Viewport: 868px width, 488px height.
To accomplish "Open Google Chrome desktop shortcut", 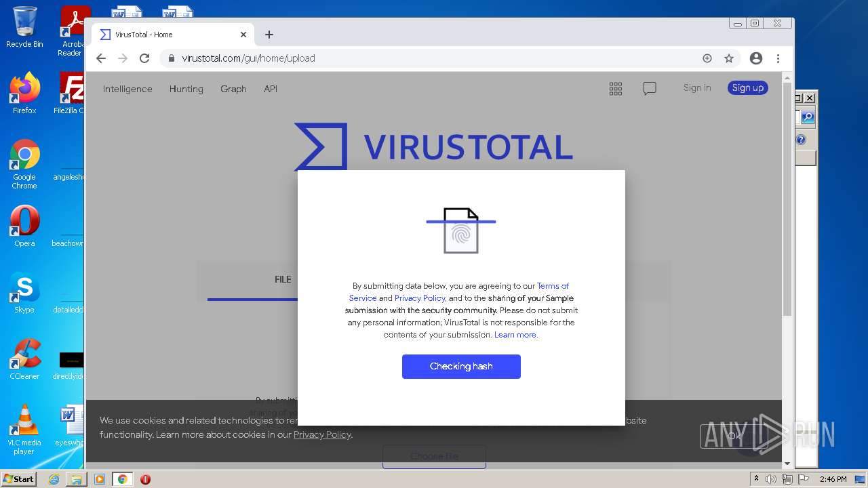I will 24,164.
